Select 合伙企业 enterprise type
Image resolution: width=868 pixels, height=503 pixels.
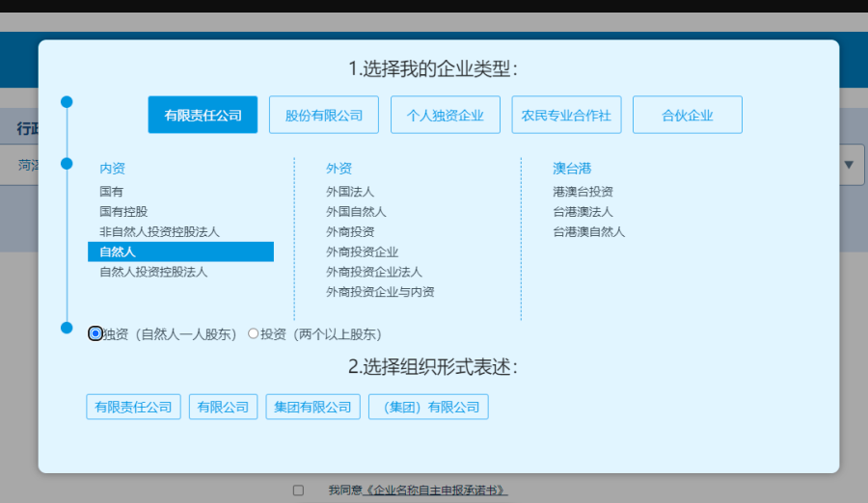coord(687,115)
